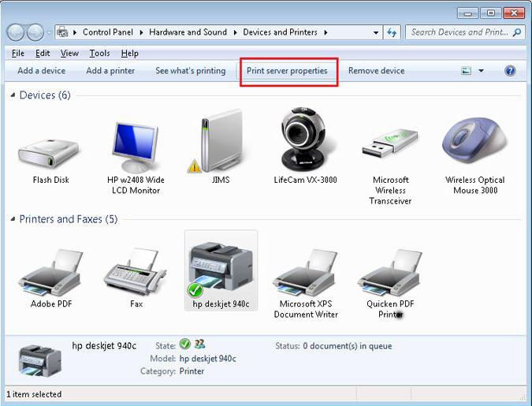The image size is (532, 406).
Task: Click Add a printer
Action: click(x=110, y=71)
